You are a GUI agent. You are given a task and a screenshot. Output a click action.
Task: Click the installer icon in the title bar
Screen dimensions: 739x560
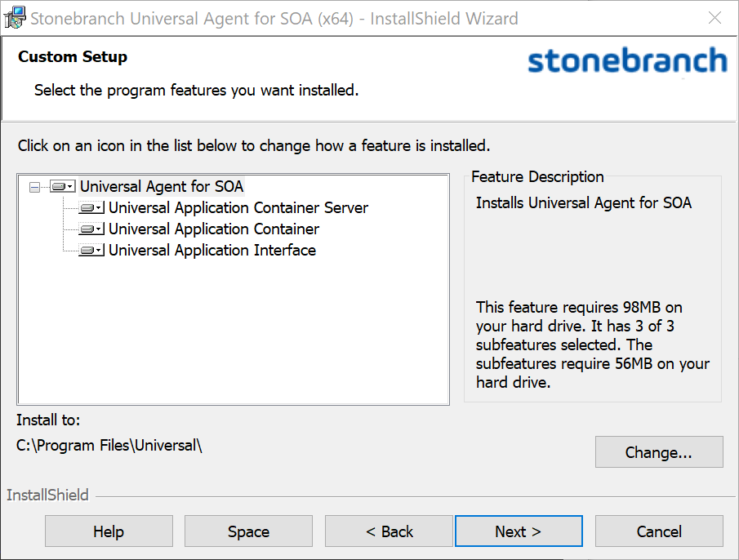[15, 18]
